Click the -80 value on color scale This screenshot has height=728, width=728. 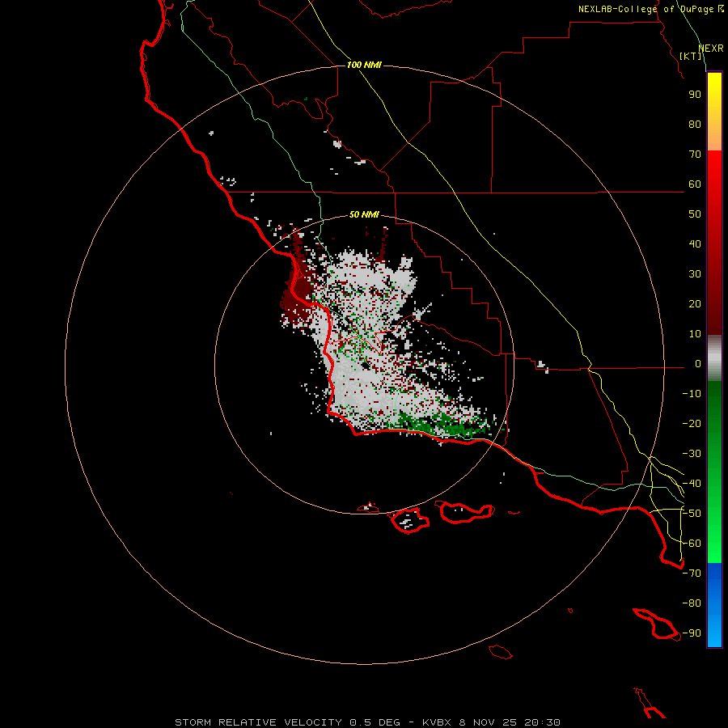click(692, 603)
